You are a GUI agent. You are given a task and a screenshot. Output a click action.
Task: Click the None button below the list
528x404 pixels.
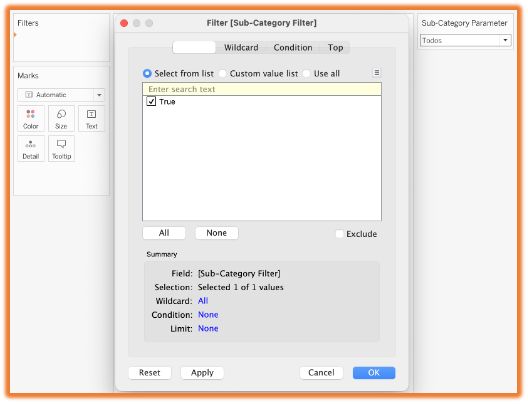click(217, 233)
